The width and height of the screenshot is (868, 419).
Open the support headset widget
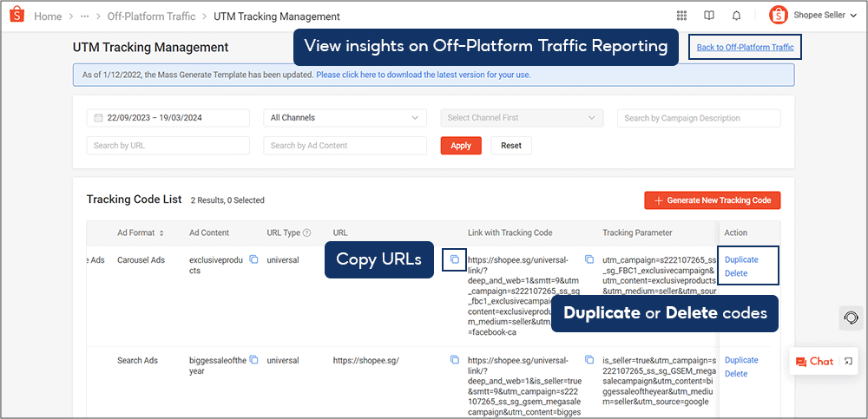(851, 318)
